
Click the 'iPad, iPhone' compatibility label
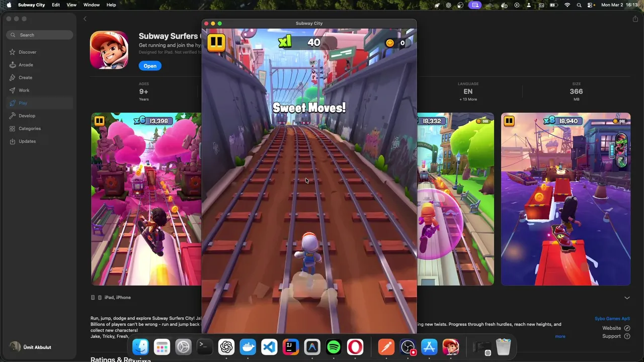[x=117, y=298]
